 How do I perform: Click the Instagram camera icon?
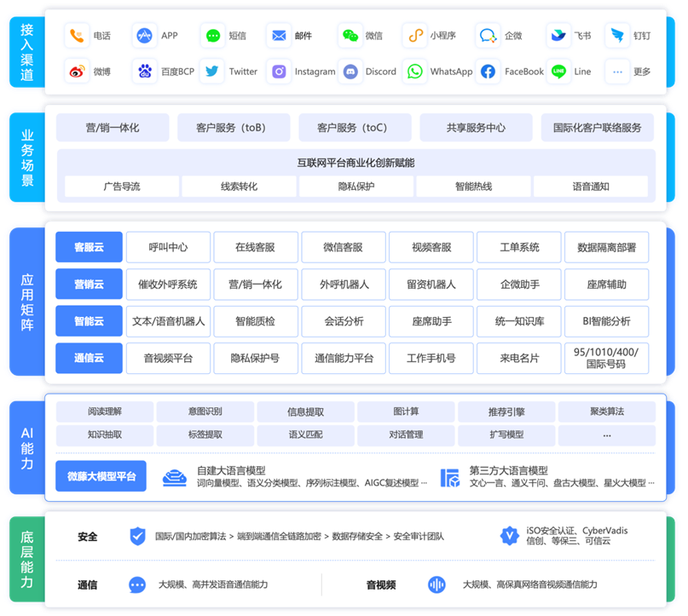(x=279, y=72)
